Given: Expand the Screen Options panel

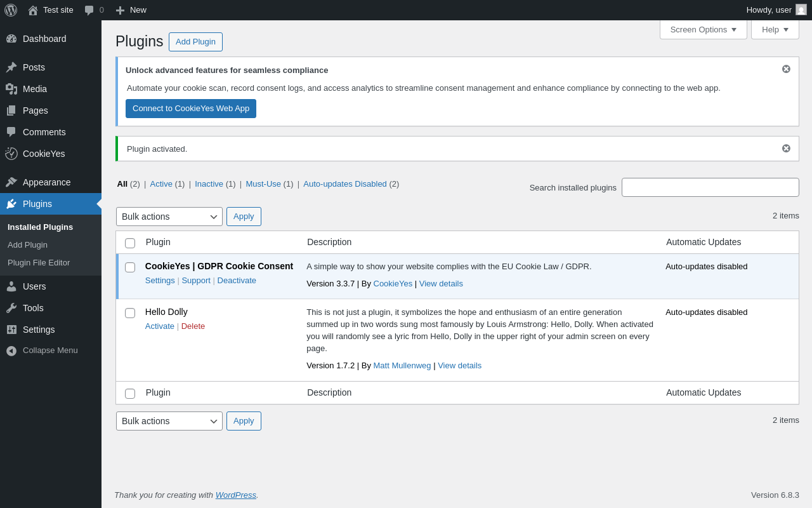Looking at the screenshot, I should click(703, 29).
